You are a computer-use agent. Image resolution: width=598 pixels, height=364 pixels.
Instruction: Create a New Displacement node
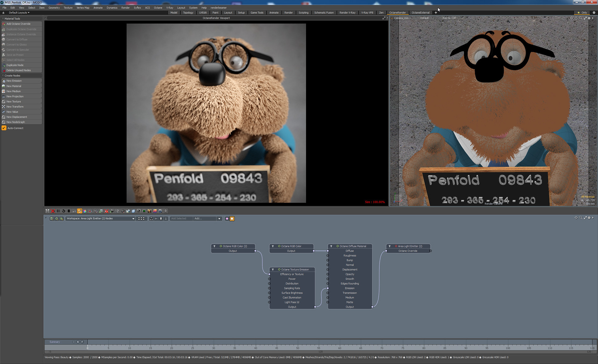pos(17,117)
